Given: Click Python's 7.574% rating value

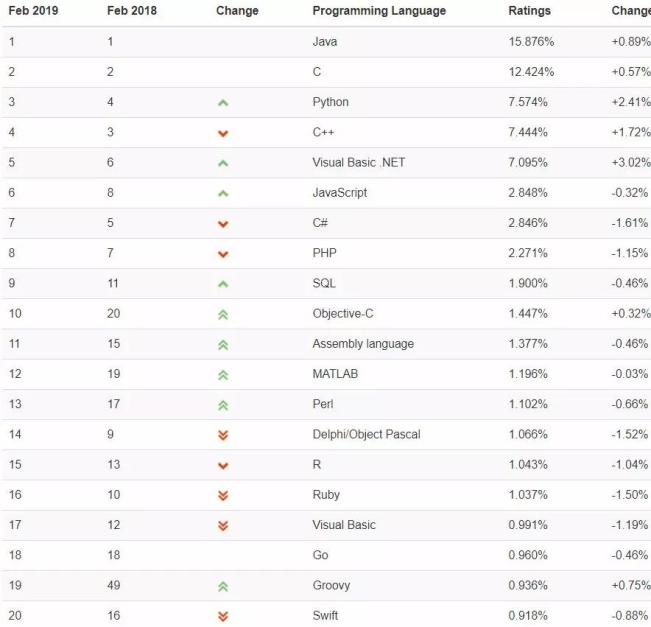Looking at the screenshot, I should (x=530, y=102).
